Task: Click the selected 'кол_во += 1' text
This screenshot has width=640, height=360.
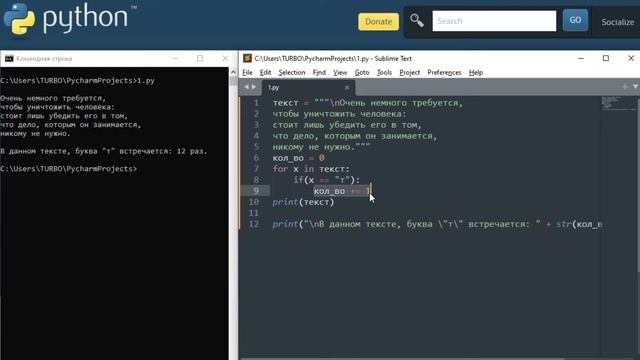Action: click(342, 191)
